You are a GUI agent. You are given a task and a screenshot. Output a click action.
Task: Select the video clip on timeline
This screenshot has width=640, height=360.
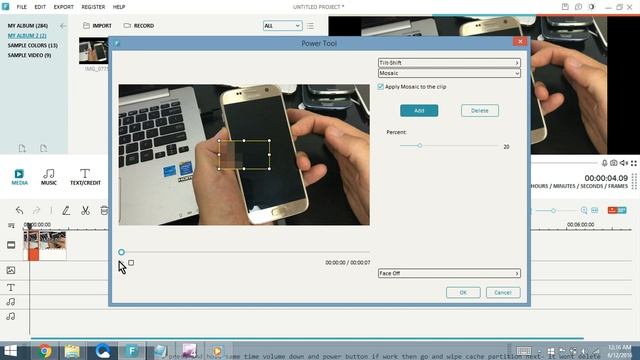[45, 245]
